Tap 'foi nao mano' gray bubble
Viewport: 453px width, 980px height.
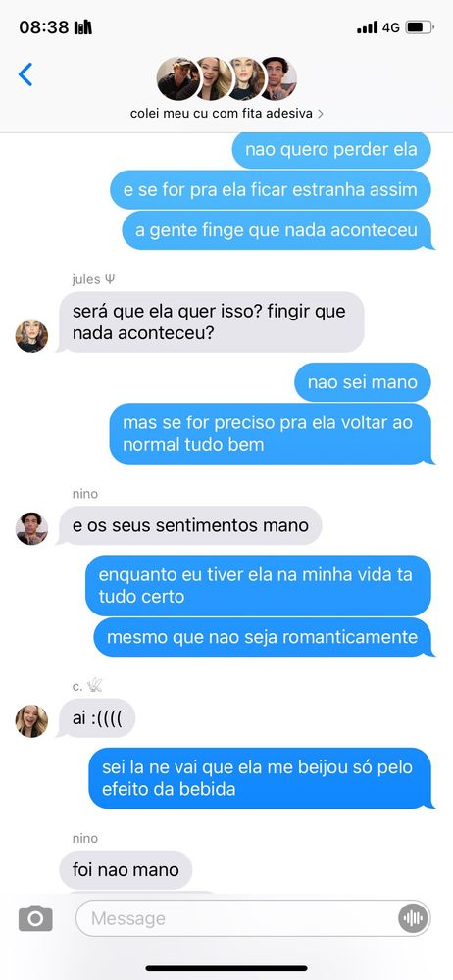(x=126, y=869)
